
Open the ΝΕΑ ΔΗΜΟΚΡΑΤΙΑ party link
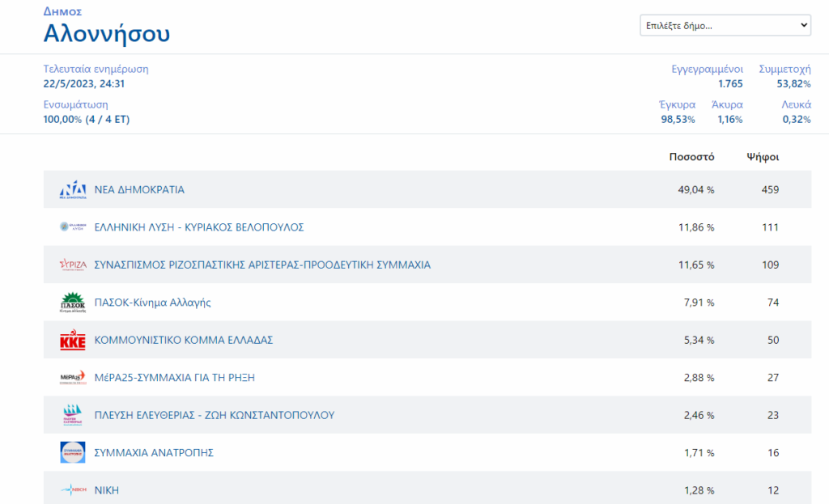[x=139, y=190]
